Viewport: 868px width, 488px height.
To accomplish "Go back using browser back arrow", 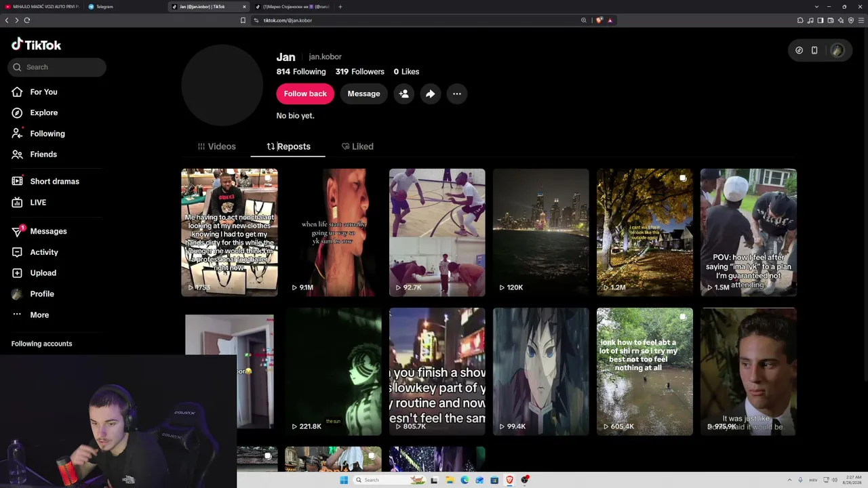I will click(7, 20).
